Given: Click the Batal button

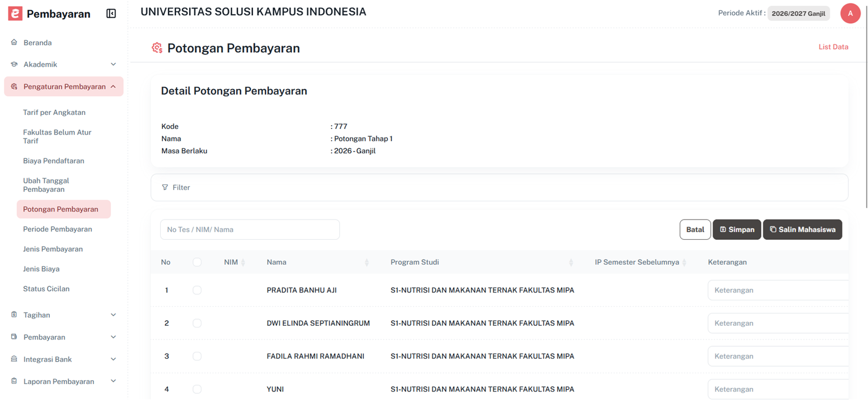Looking at the screenshot, I should [x=695, y=230].
